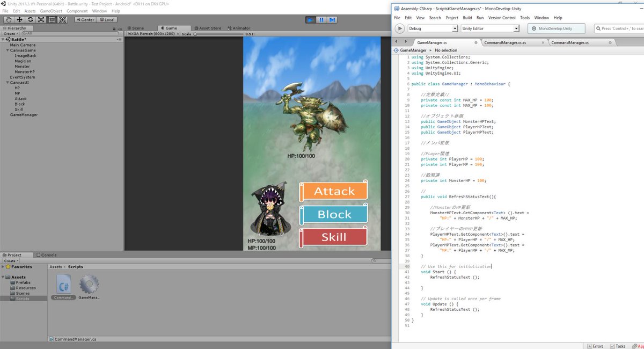Viewport: 644px width, 349px height.
Task: Click the Prefabs folder in Project
Action: click(23, 282)
